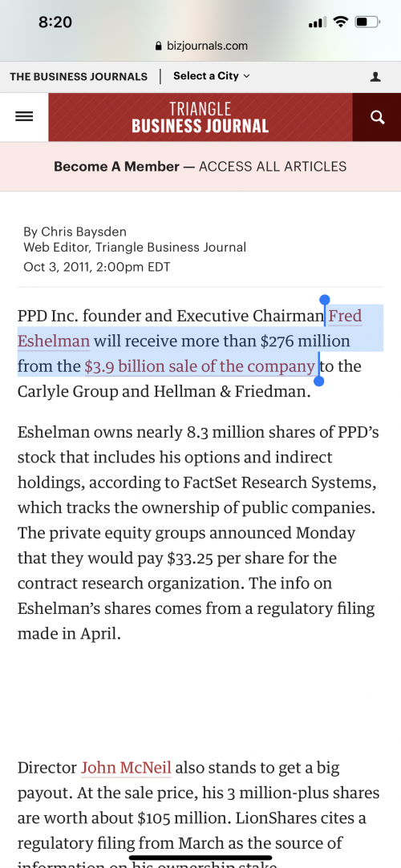Tap the Wi-Fi status icon
Image resolution: width=401 pixels, height=868 pixels.
(x=341, y=22)
